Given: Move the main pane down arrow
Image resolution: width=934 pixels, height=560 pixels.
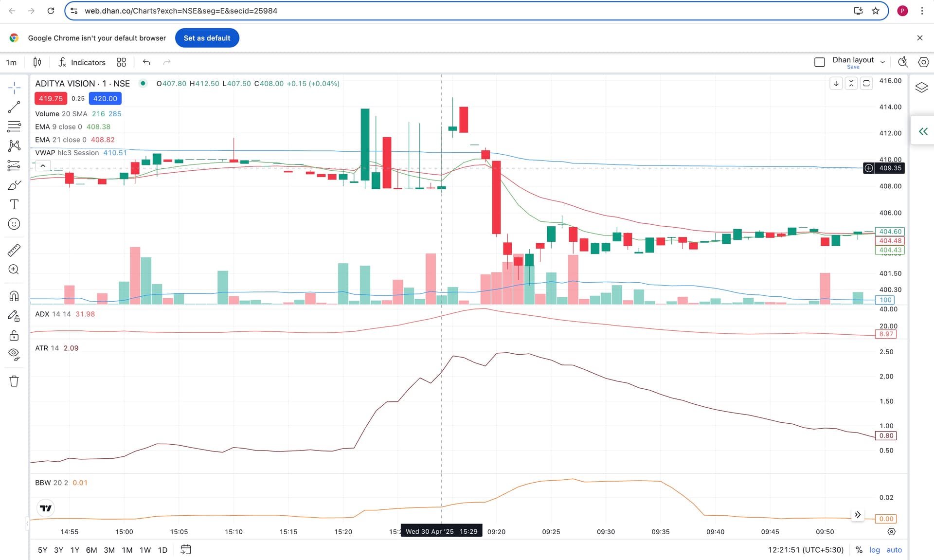Looking at the screenshot, I should [836, 83].
